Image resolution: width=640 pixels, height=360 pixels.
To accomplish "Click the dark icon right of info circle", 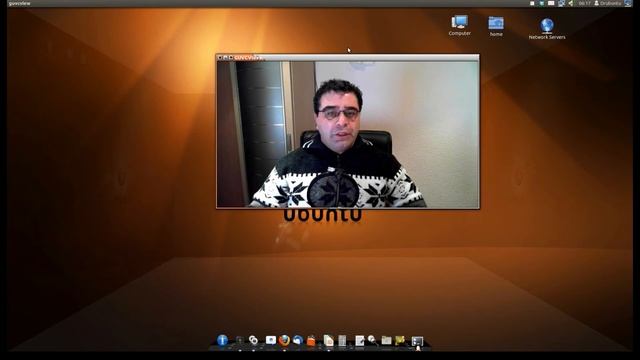I will tap(240, 340).
